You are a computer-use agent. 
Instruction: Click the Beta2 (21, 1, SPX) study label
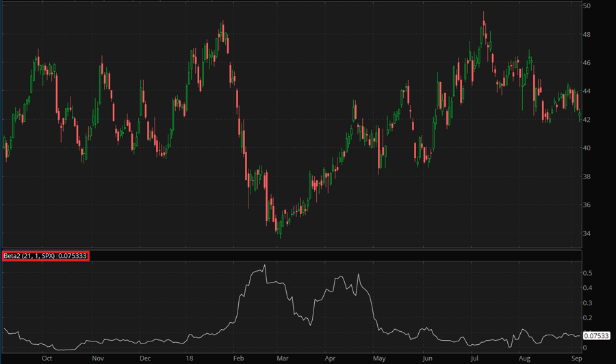(x=45, y=256)
